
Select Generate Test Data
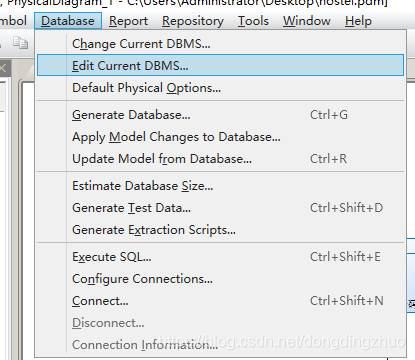(220, 208)
